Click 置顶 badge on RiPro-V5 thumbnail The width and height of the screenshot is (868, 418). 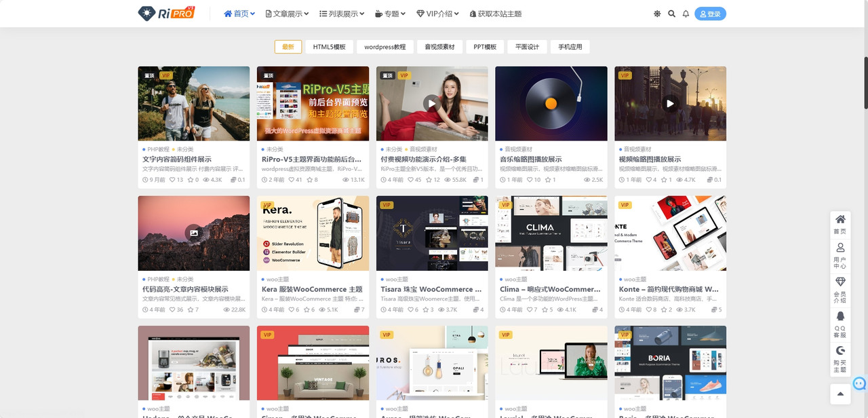click(269, 75)
